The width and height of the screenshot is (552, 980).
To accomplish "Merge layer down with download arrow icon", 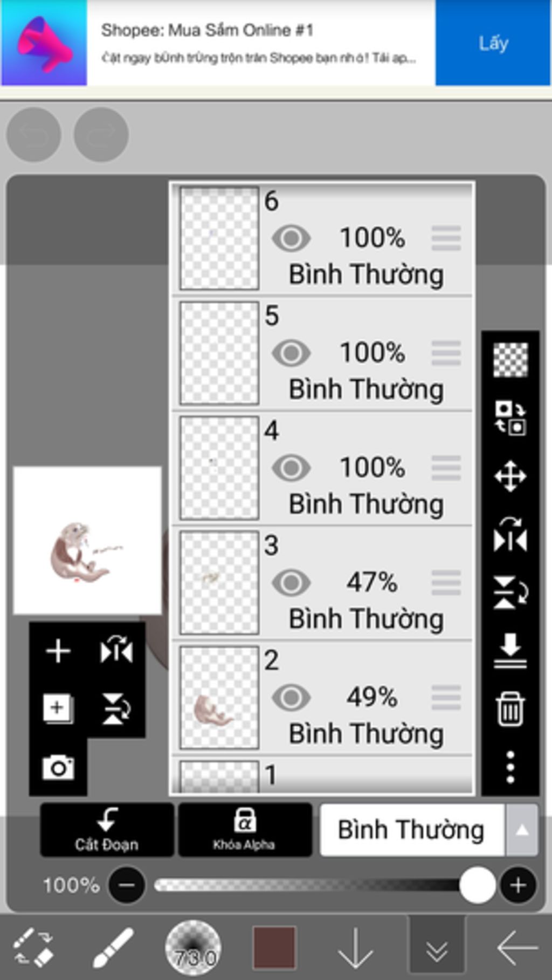I will [510, 651].
